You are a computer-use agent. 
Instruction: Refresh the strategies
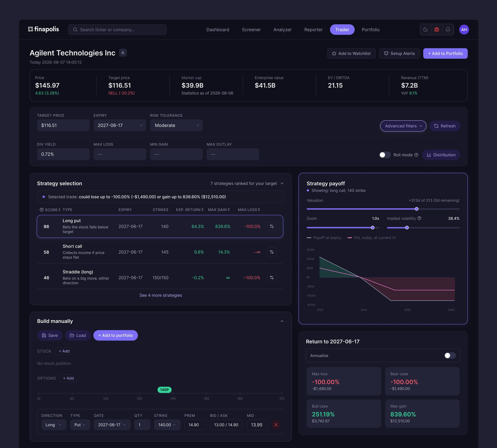(445, 126)
